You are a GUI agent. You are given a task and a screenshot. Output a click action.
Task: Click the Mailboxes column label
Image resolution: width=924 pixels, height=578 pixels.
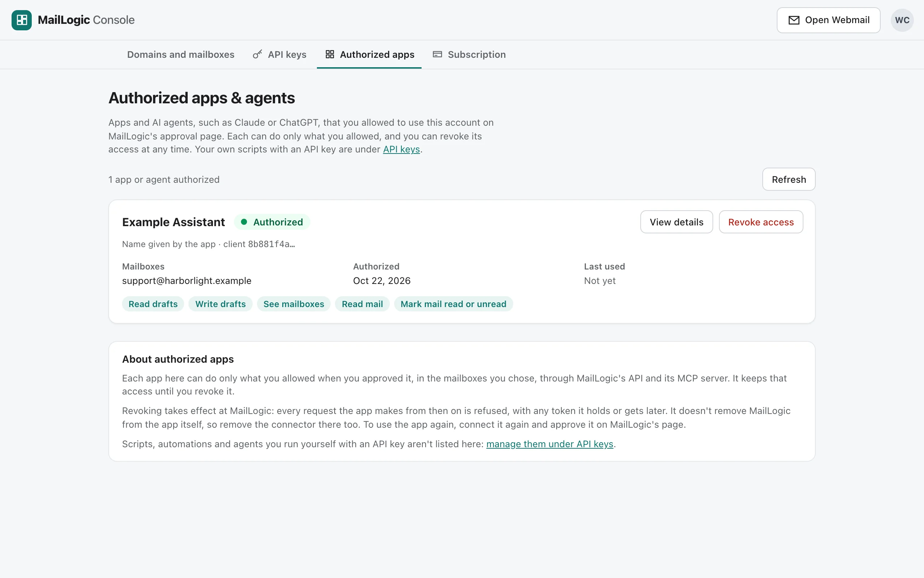point(143,267)
